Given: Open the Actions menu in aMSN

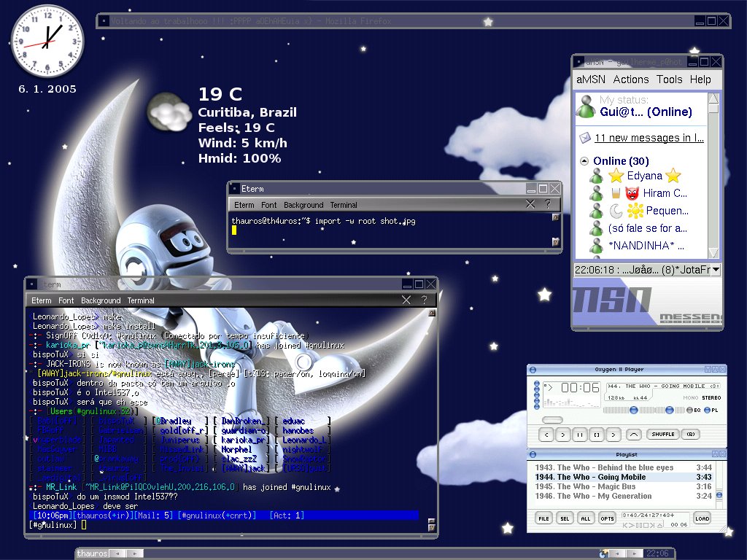Looking at the screenshot, I should (x=631, y=79).
